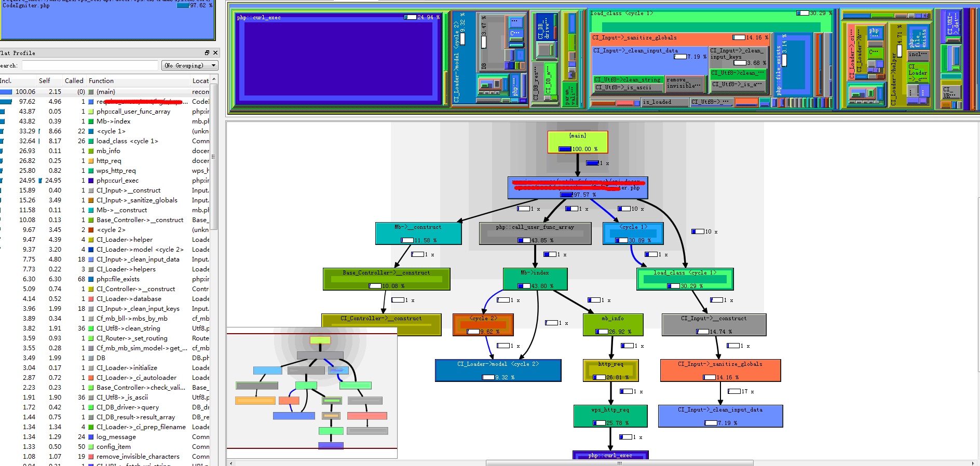Viewport: 980px width, 466px height.
Task: Click the color square beside php::curl_exec row
Action: click(91, 181)
